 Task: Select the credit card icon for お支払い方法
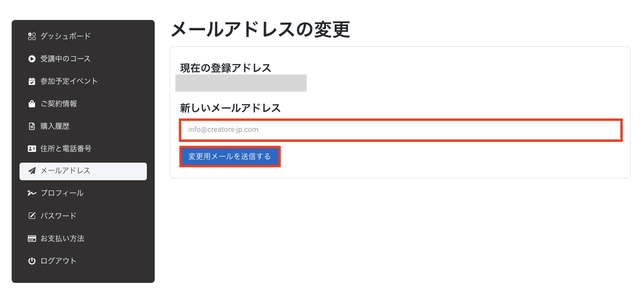pyautogui.click(x=32, y=238)
